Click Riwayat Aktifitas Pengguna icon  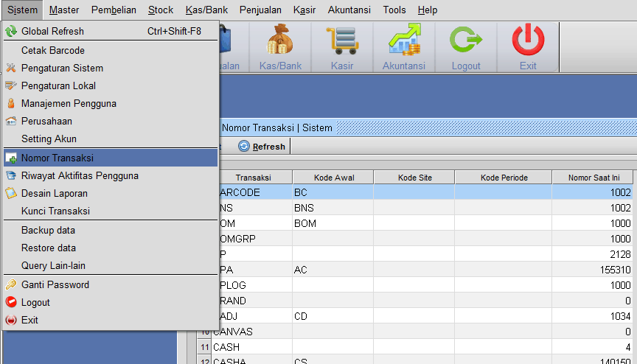tap(11, 175)
